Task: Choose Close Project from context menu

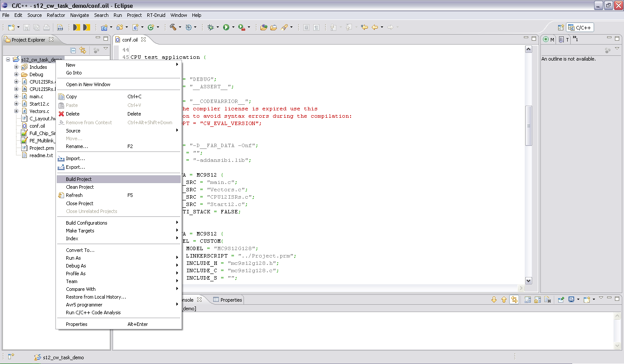Action: click(119, 203)
